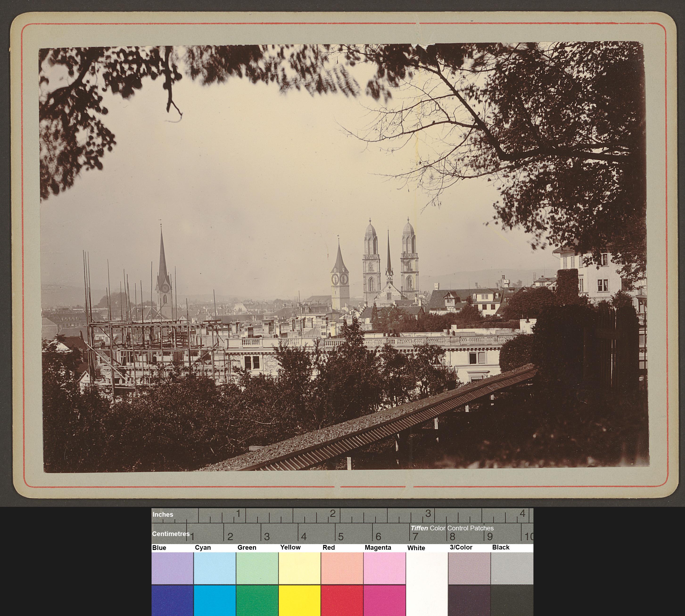
Task: Select the pale green patch under Green
Action: [x=257, y=569]
